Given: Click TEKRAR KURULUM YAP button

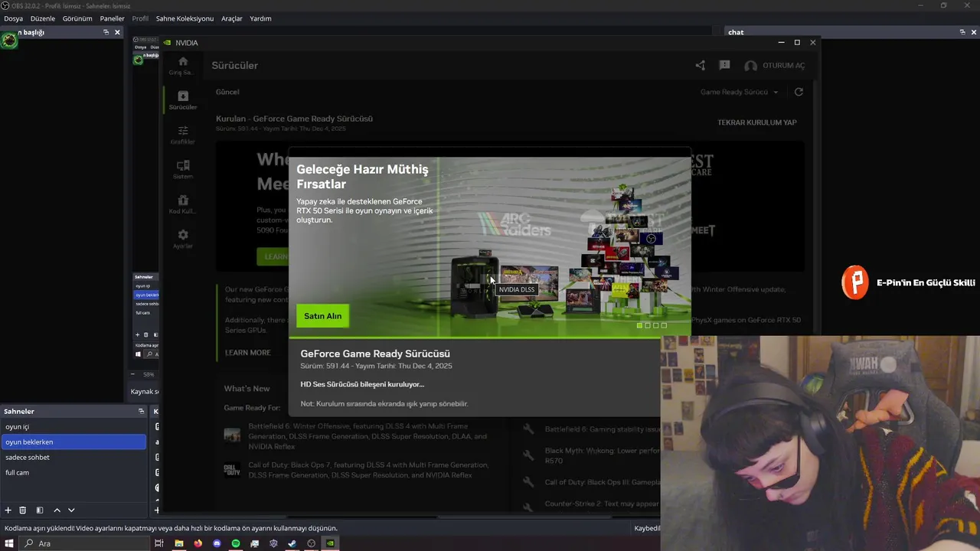Looking at the screenshot, I should 756,122.
